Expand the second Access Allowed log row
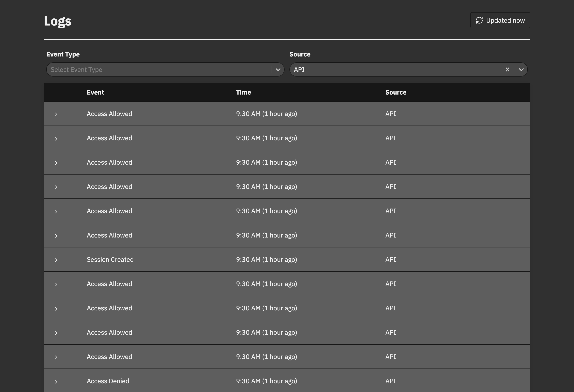574x392 pixels. 56,139
